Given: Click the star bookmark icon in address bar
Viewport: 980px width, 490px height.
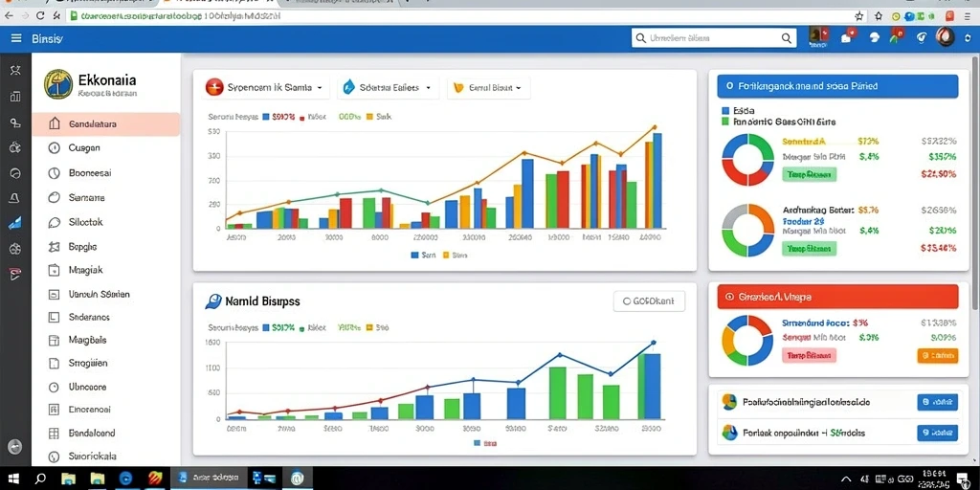Looking at the screenshot, I should click(859, 16).
